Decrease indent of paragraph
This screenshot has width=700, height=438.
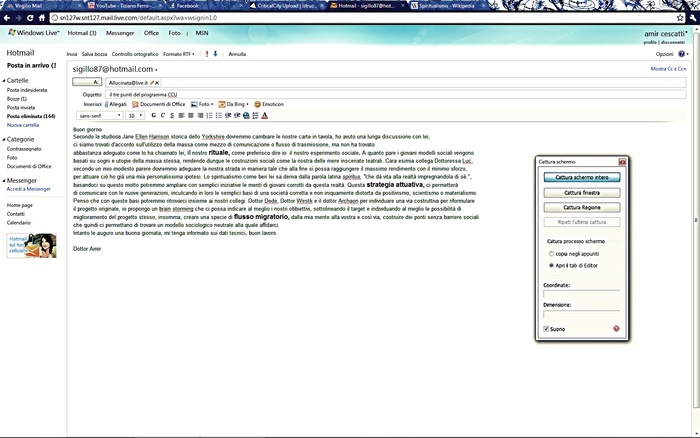point(228,116)
